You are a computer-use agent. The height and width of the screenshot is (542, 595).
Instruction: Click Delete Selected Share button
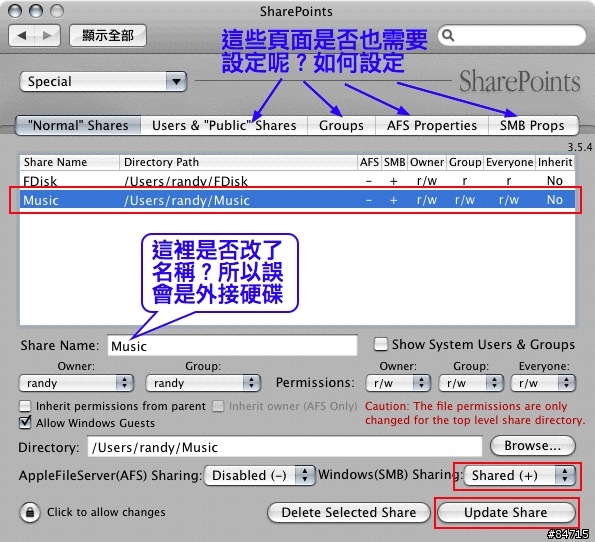(349, 512)
